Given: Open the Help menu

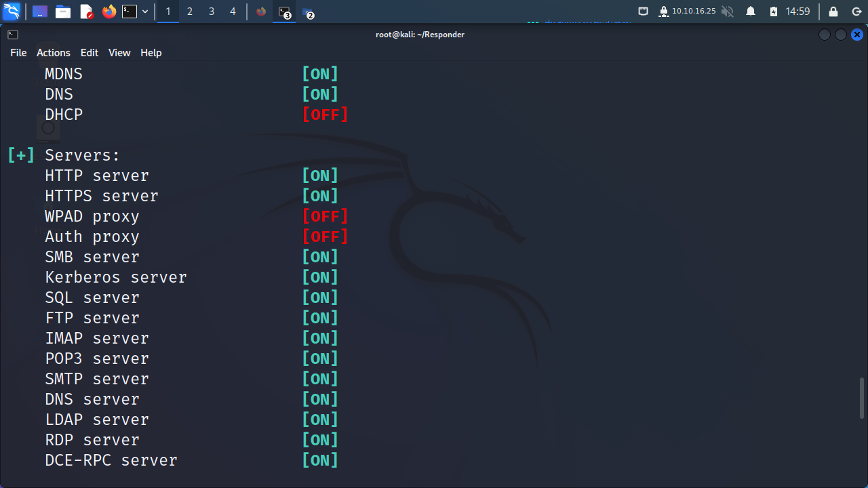Looking at the screenshot, I should click(x=151, y=53).
